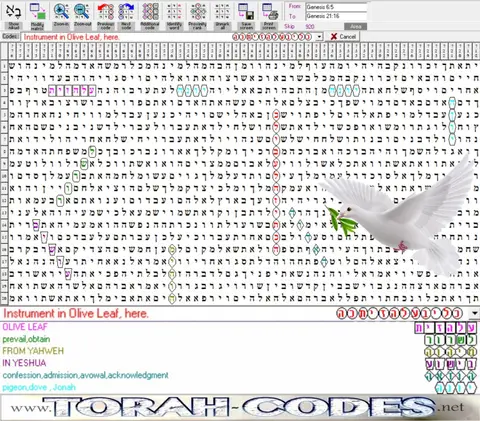Select the IN YESHUA legend entry
480x421 pixels.
24,363
